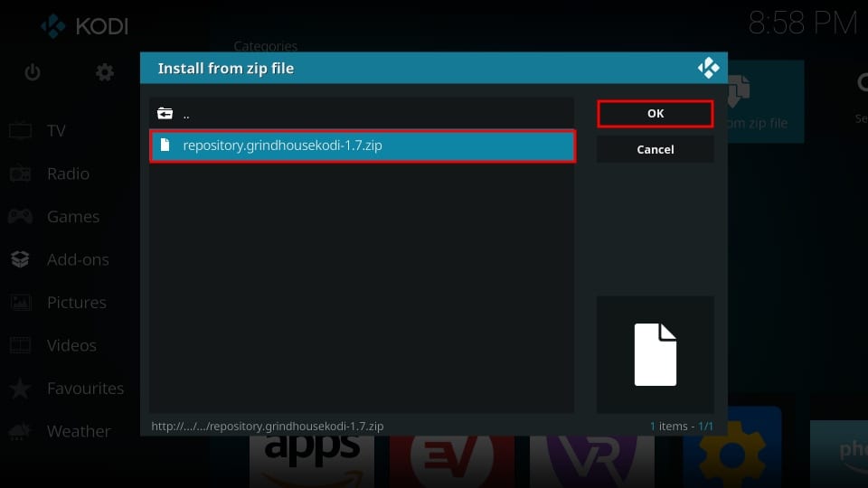Open the purple VR app tile
Viewport: 868px width, 488px height.
click(592, 462)
